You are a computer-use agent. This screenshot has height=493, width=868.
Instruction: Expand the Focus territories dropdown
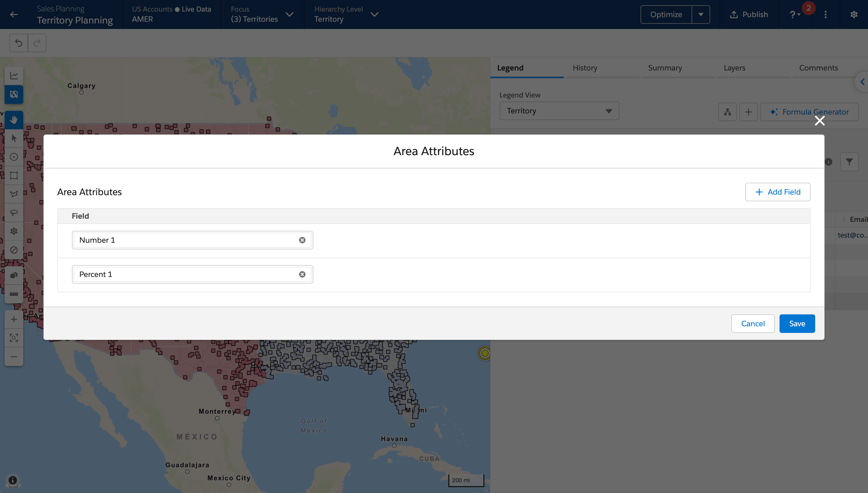coord(290,14)
